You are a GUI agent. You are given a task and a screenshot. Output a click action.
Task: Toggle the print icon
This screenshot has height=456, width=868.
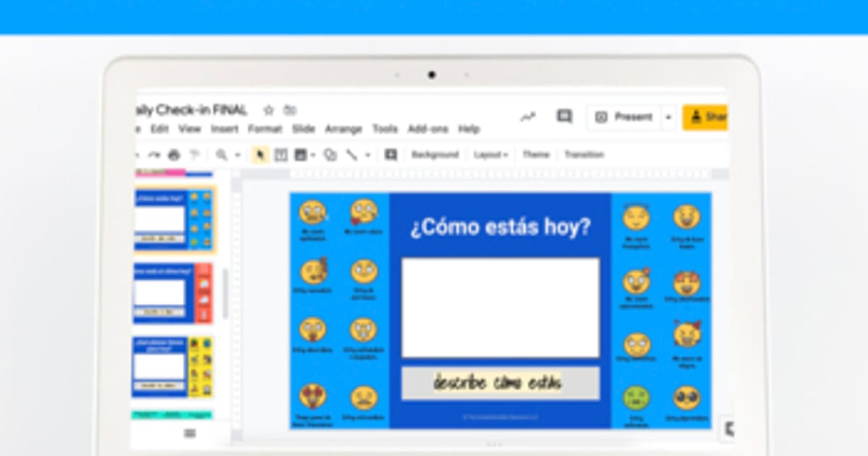(174, 154)
